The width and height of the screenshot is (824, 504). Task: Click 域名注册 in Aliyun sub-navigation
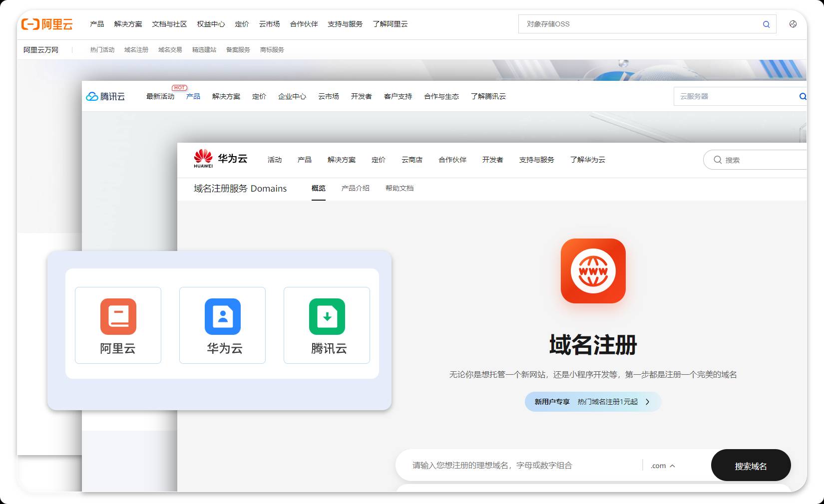click(x=136, y=50)
